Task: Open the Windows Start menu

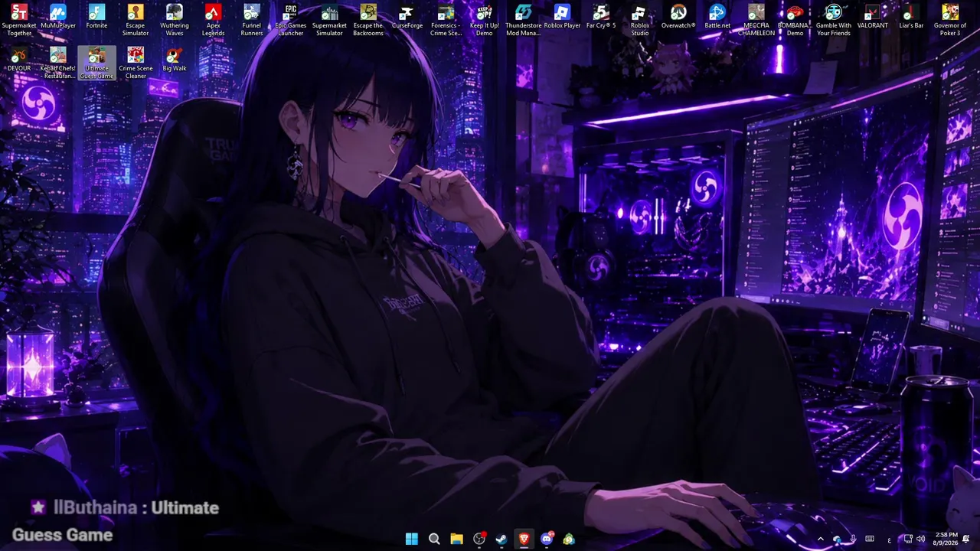Action: pos(412,539)
